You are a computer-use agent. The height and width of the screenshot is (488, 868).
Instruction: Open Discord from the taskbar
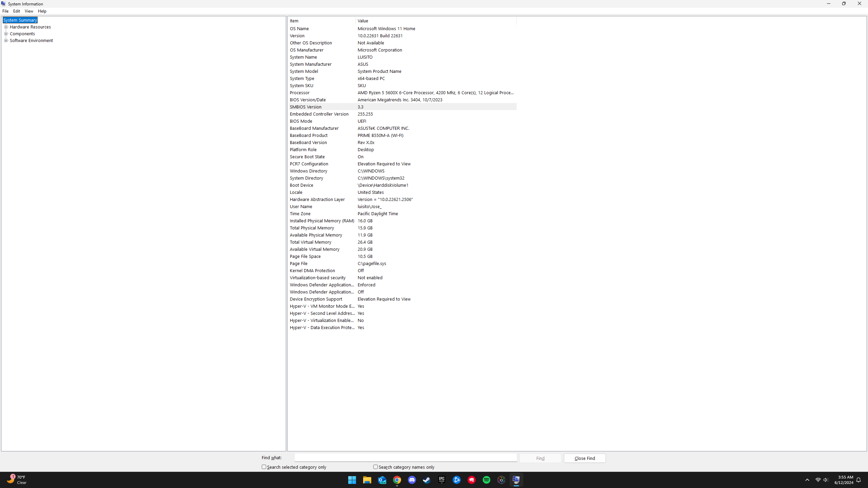coord(412,480)
